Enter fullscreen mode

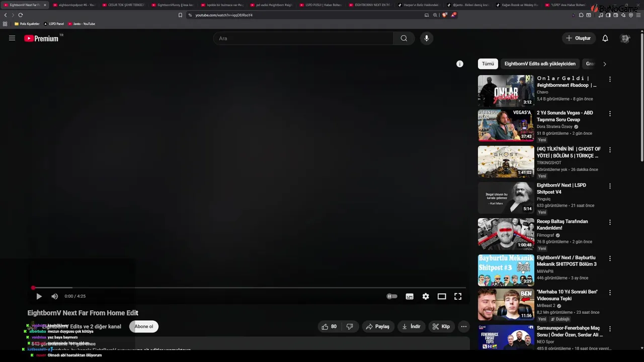tap(458, 297)
